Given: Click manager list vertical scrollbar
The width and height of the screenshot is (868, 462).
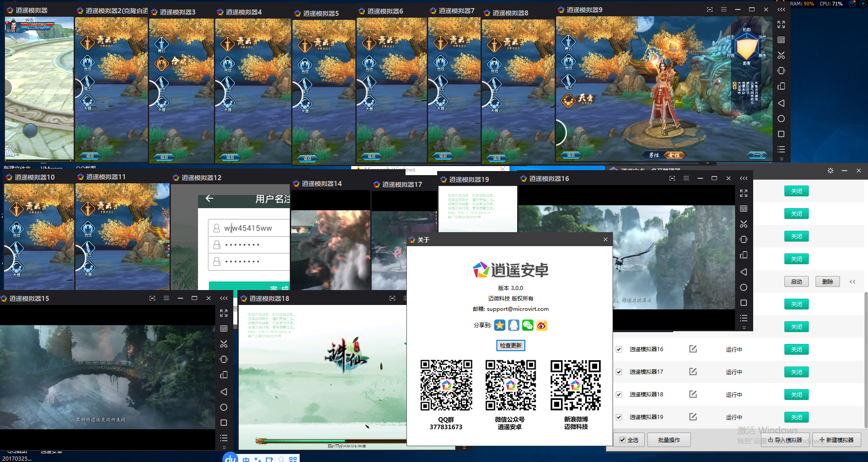Looking at the screenshot, I should (866, 360).
